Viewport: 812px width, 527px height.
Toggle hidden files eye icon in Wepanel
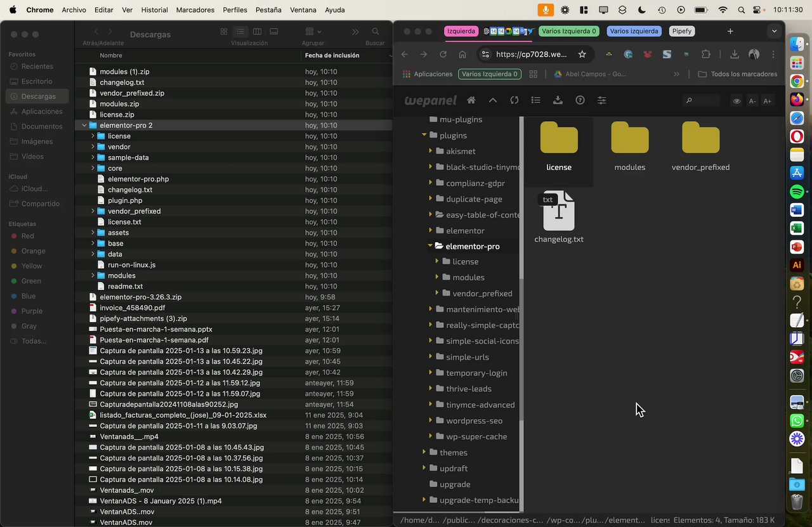(737, 101)
